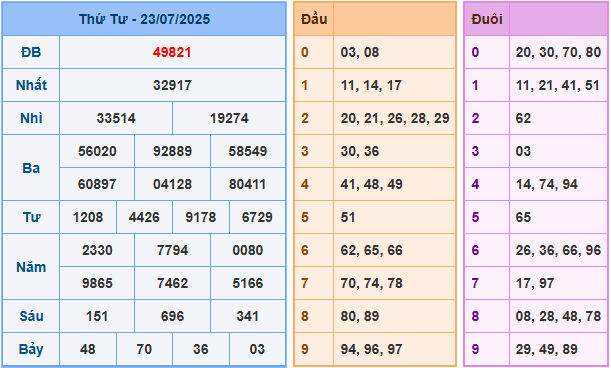This screenshot has width=611, height=368.
Task: Click fifth prize number 9865
Action: [x=97, y=283]
